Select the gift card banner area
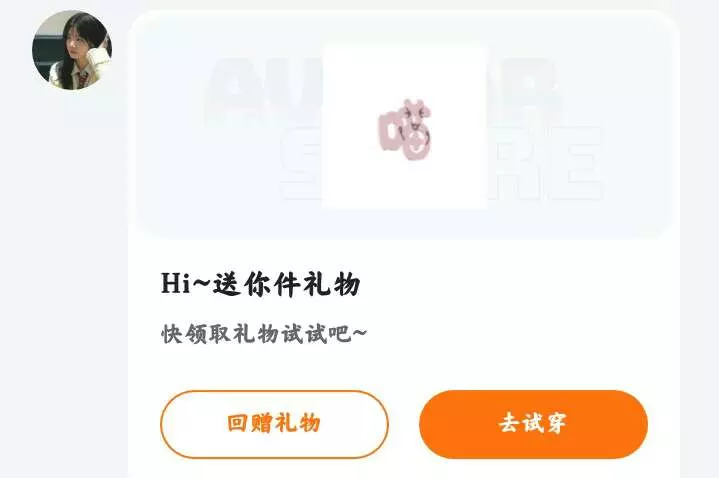719x478 pixels. pyautogui.click(x=404, y=126)
